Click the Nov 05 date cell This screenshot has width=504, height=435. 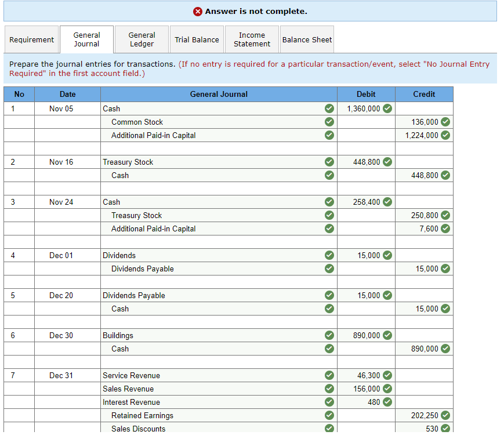[x=67, y=108]
